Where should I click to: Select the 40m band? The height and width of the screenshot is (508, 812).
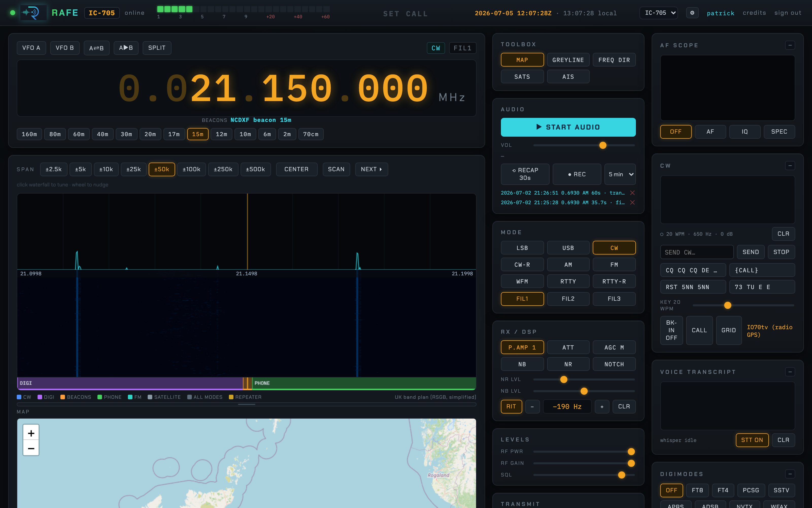(x=102, y=134)
